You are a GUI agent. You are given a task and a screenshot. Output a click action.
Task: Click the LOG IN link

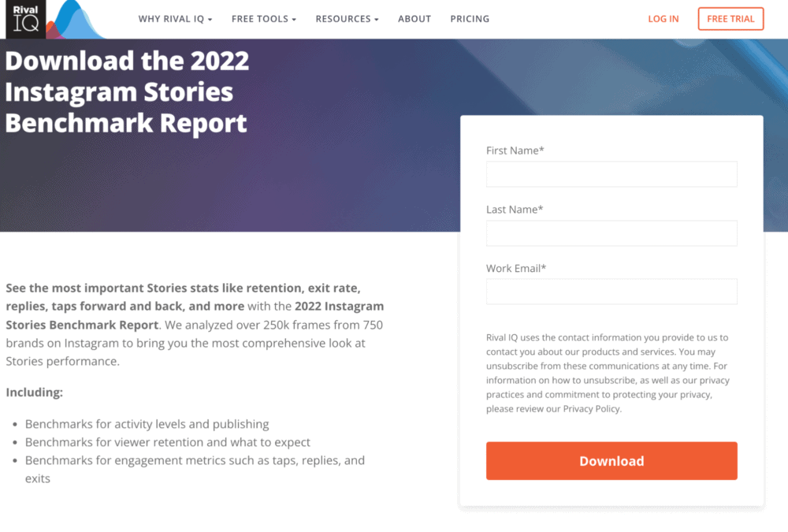coord(663,18)
